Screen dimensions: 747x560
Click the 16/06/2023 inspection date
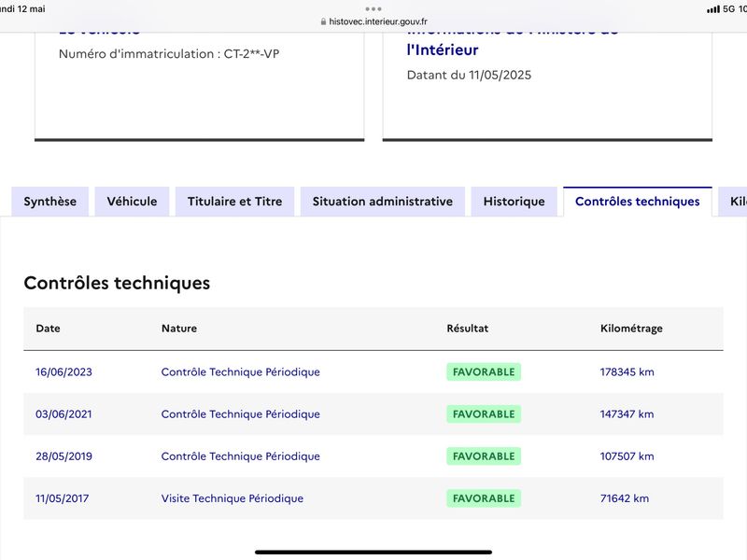(x=63, y=371)
